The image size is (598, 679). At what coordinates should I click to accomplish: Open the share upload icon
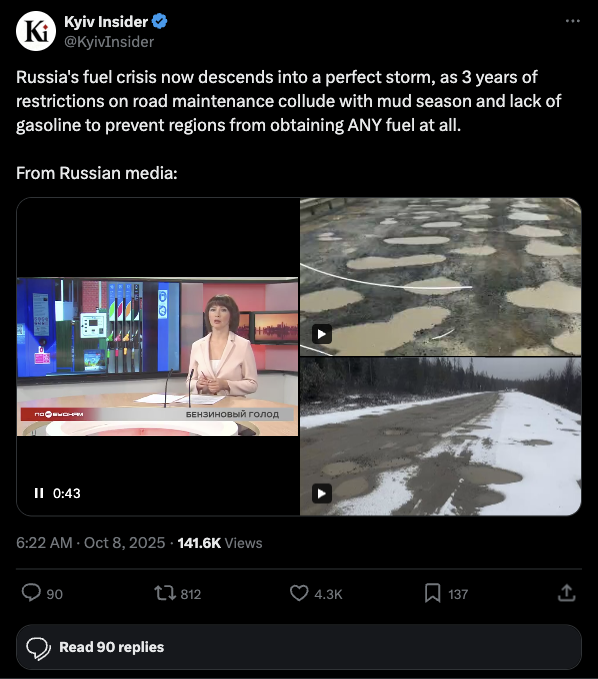[x=566, y=593]
